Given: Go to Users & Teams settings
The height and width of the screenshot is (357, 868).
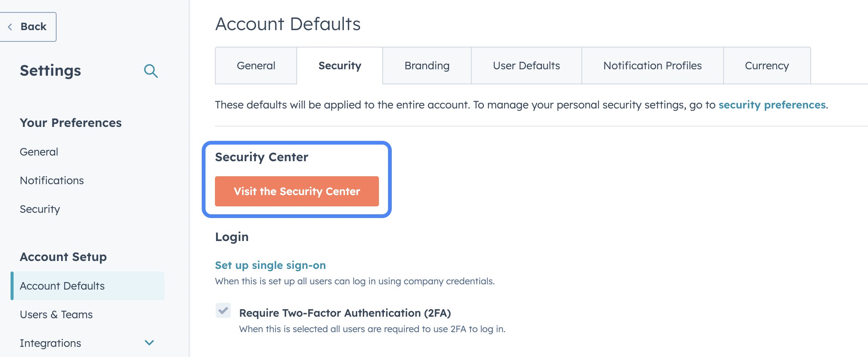Looking at the screenshot, I should click(x=56, y=314).
